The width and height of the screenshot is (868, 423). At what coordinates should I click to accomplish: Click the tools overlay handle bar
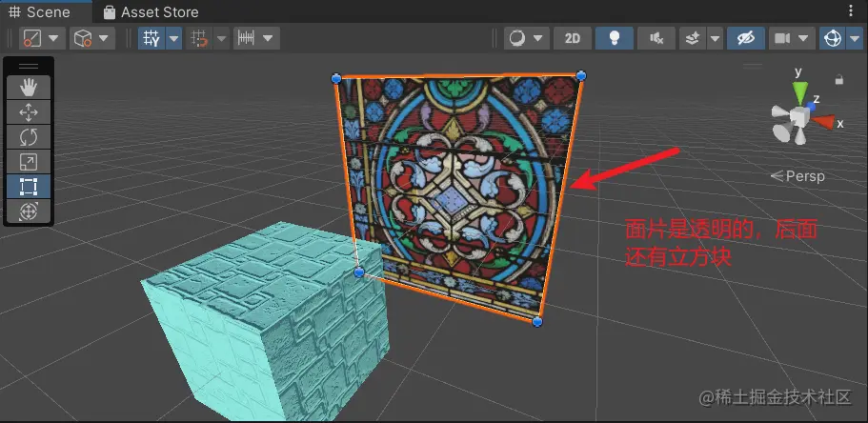[29, 67]
